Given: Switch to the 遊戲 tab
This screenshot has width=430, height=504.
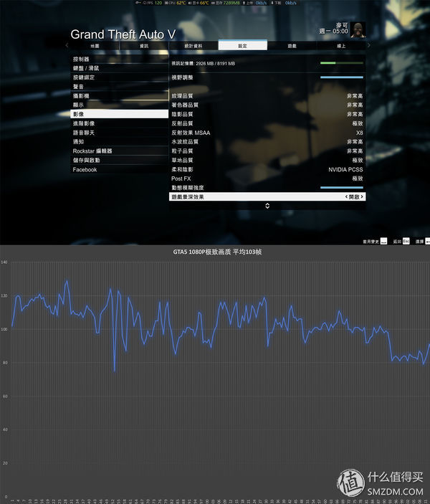Looking at the screenshot, I should tap(292, 46).
